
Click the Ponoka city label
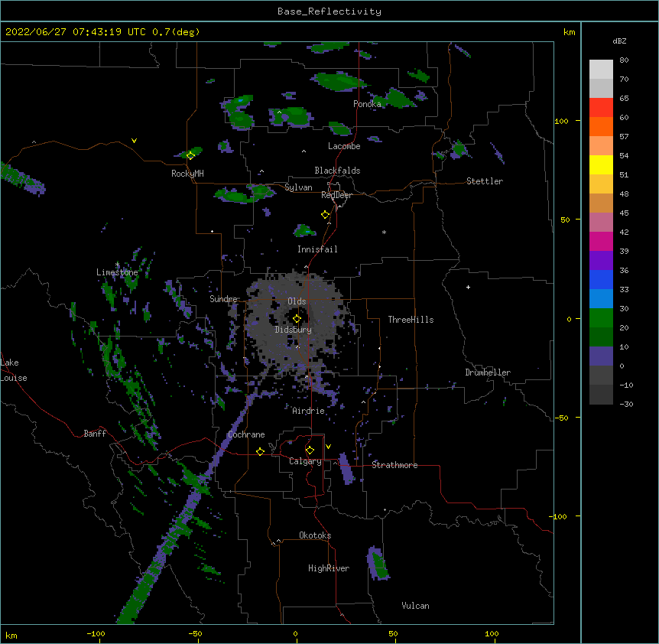[367, 104]
